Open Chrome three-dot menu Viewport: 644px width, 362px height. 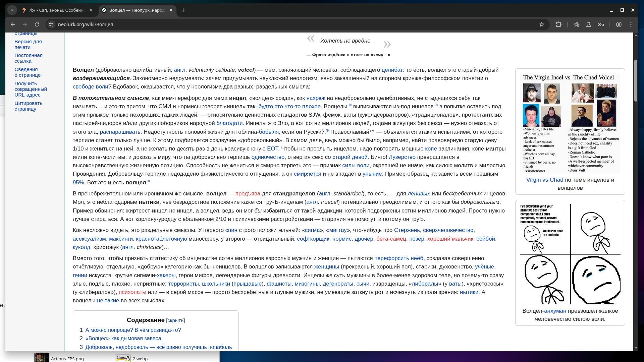(x=631, y=24)
